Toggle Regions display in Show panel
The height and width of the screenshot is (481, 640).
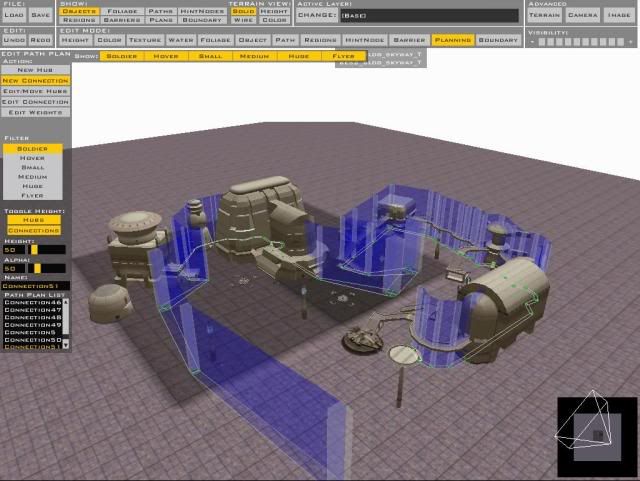(79, 20)
